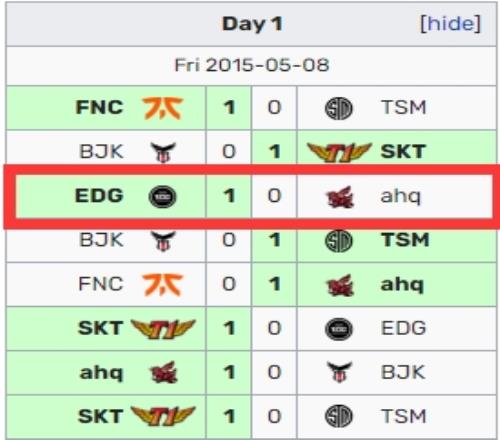Click EDG logo in the highlighted row

click(x=162, y=197)
